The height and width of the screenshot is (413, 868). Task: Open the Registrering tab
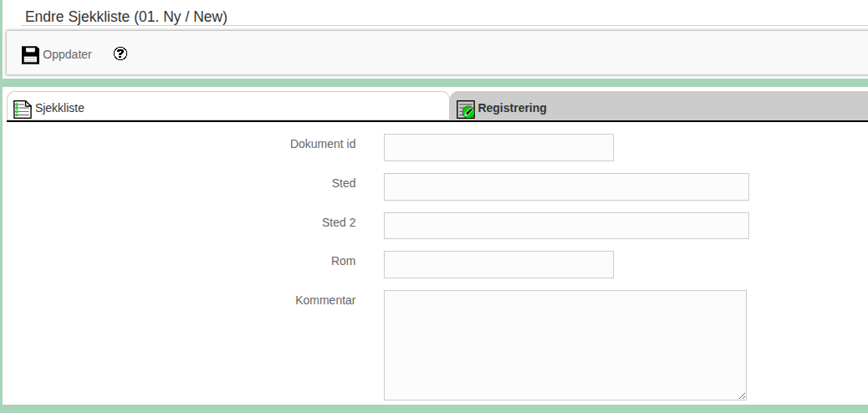[x=512, y=108]
